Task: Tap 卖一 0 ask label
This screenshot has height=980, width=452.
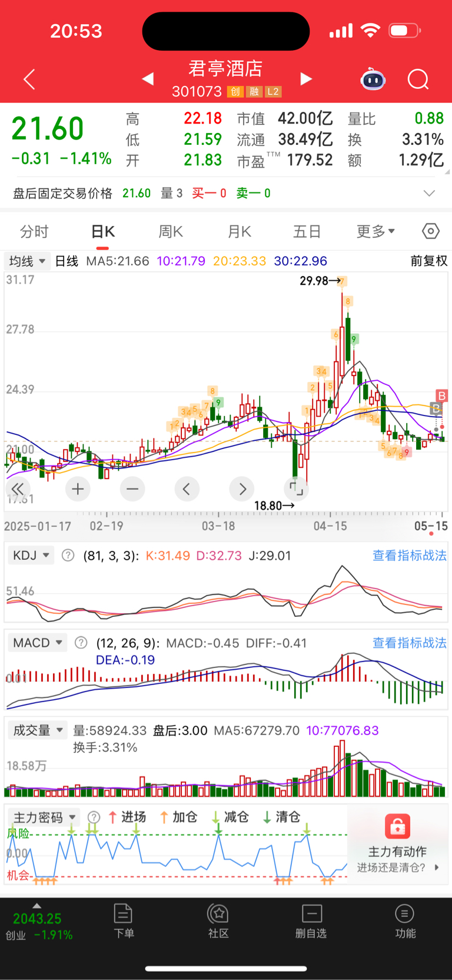Action: click(x=253, y=193)
